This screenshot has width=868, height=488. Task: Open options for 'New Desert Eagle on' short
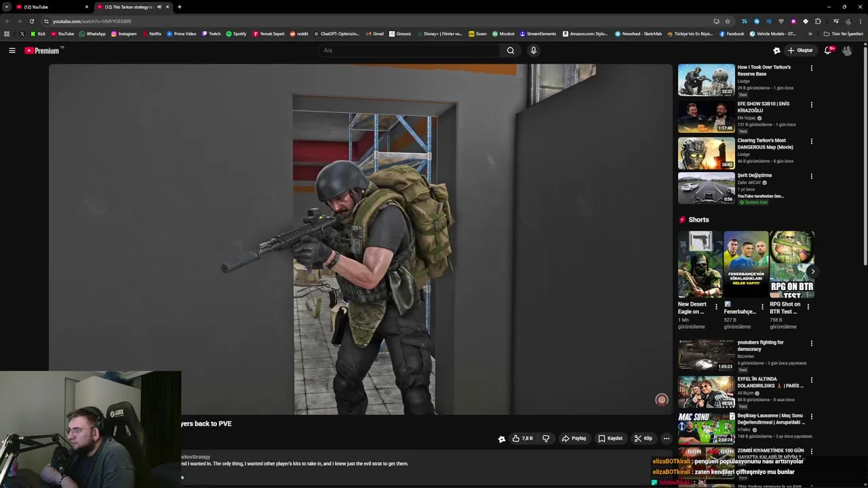tap(716, 307)
